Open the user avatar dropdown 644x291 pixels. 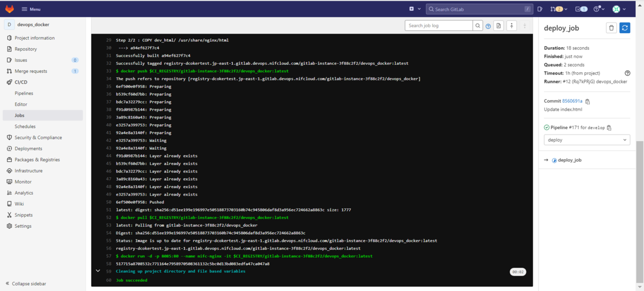[x=619, y=9]
